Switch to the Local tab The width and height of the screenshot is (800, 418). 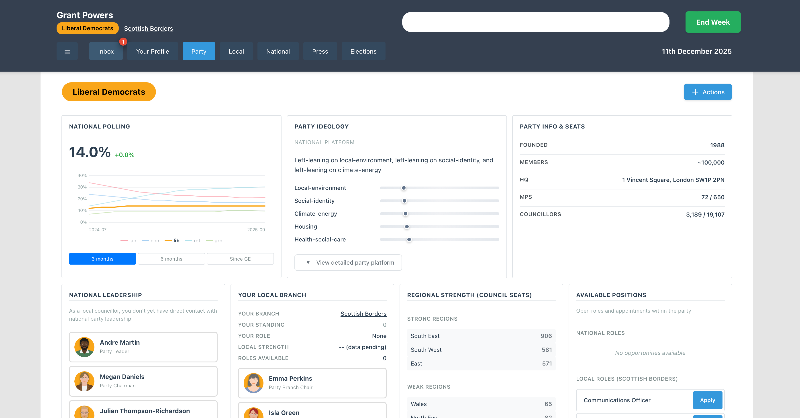point(236,51)
